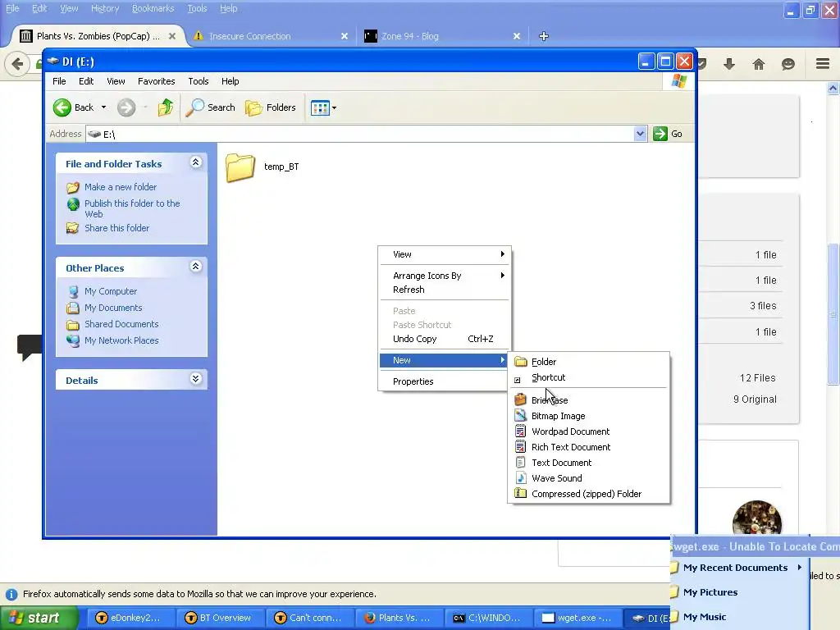The image size is (840, 630).
Task: Create a new Text Document
Action: point(589,463)
